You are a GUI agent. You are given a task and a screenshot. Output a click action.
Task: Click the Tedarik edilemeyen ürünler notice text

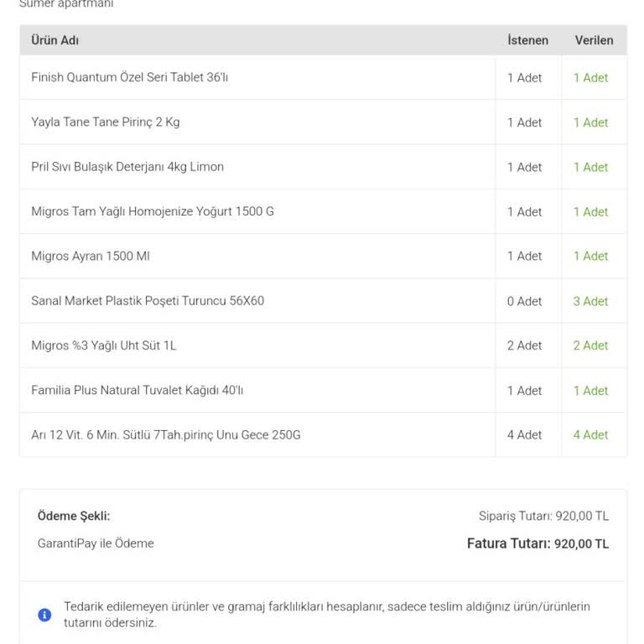click(326, 615)
